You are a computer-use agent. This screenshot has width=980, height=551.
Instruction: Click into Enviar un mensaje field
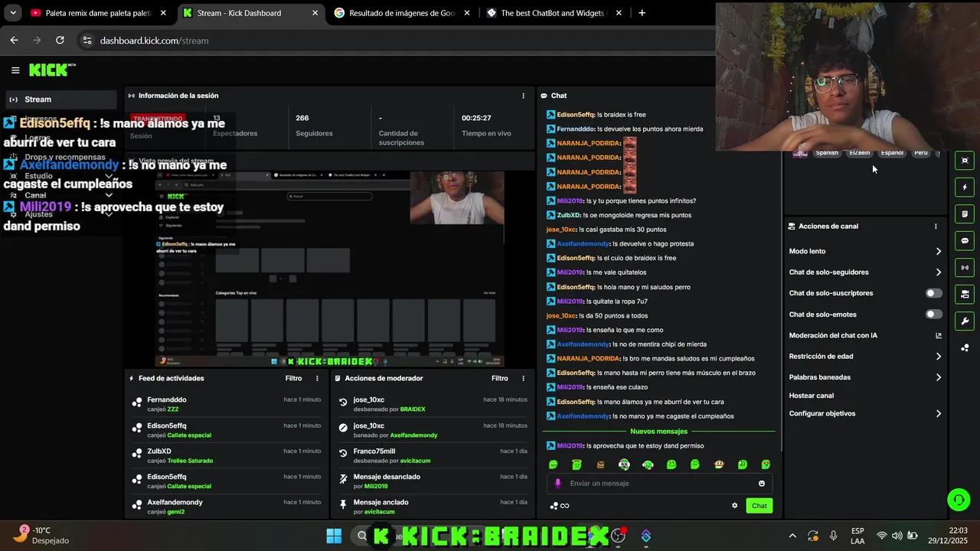(x=658, y=484)
